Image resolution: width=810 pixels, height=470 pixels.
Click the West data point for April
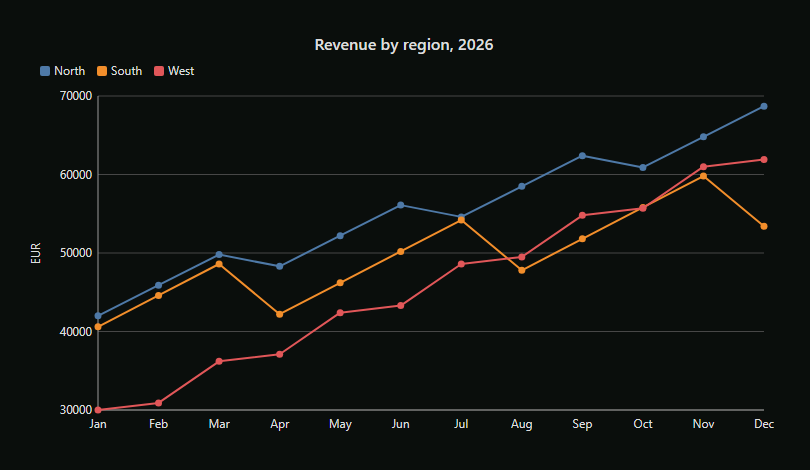pos(279,354)
